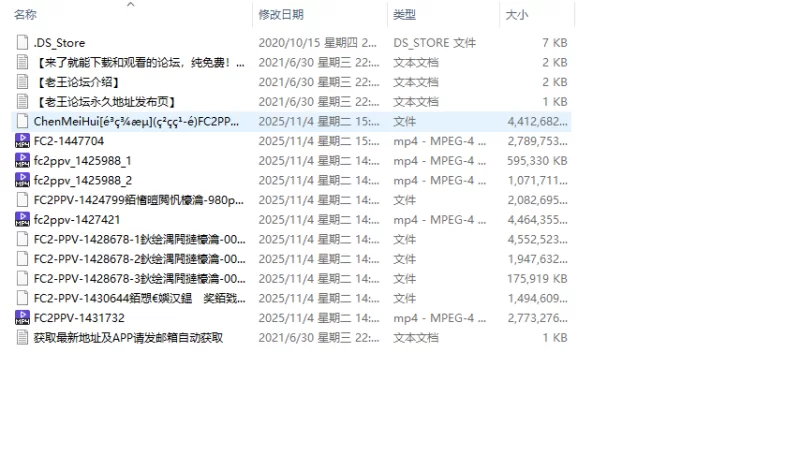
Task: Click file name starting FC2-PPV-1428678-1
Action: 140,239
